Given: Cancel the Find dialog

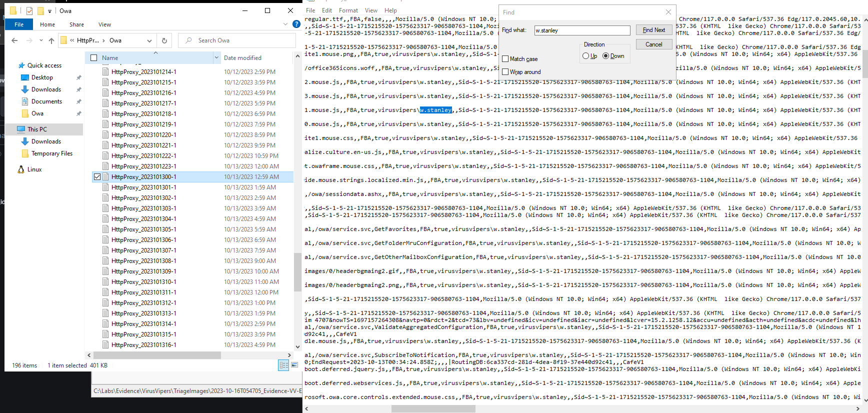Looking at the screenshot, I should 653,44.
